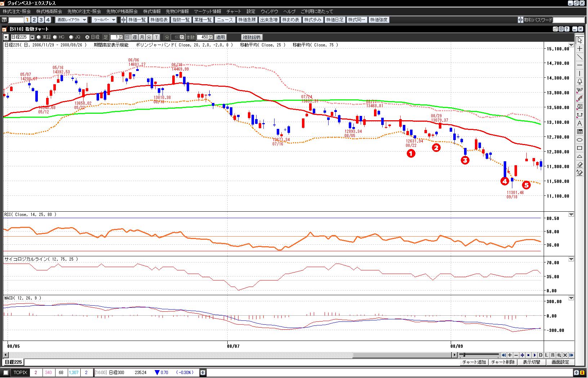Choose the HC radio button

click(x=55, y=37)
